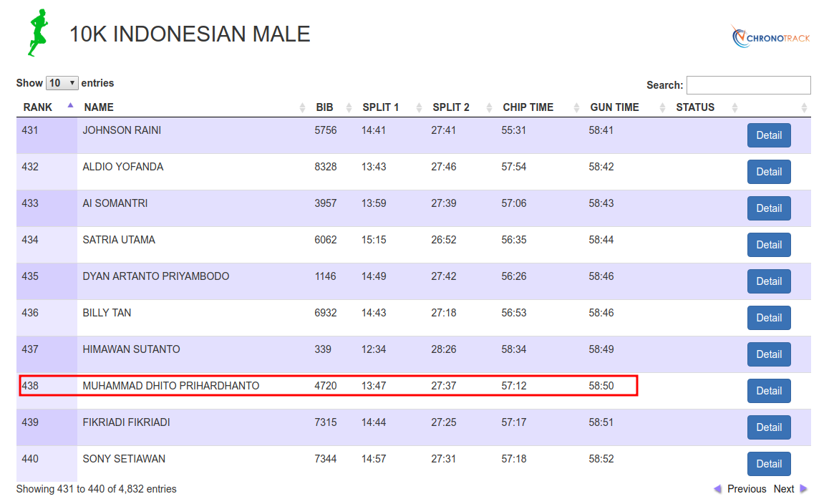Click inside the Search box
Screen dimensions: 829x504
[748, 84]
